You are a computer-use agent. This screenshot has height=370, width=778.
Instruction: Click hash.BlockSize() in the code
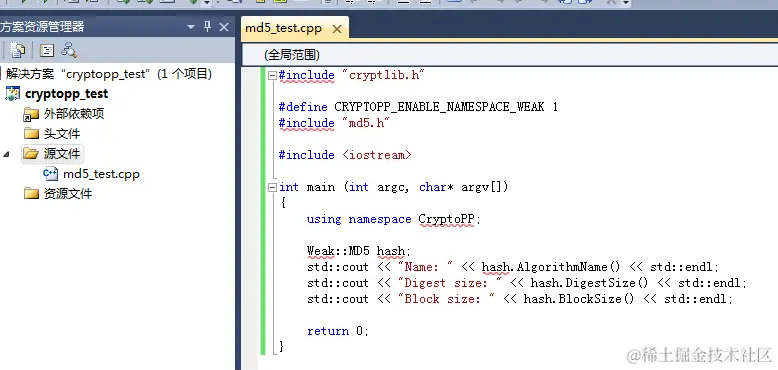click(579, 299)
